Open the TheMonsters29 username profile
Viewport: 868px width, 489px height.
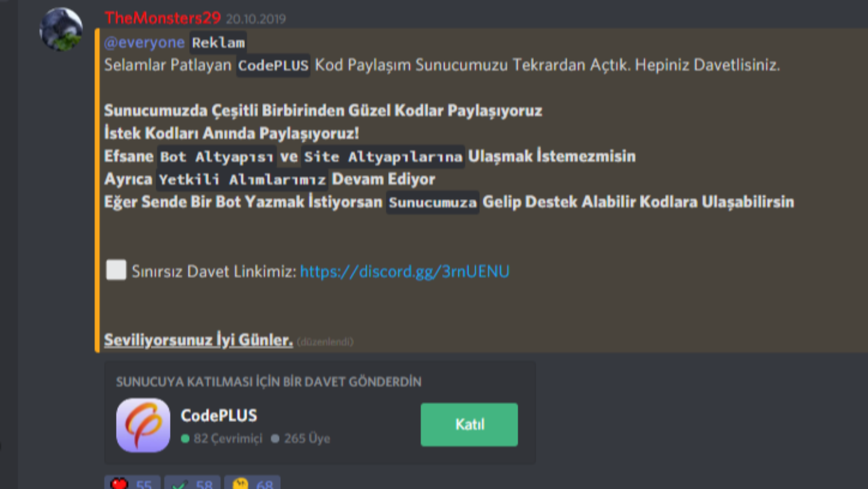tap(163, 18)
